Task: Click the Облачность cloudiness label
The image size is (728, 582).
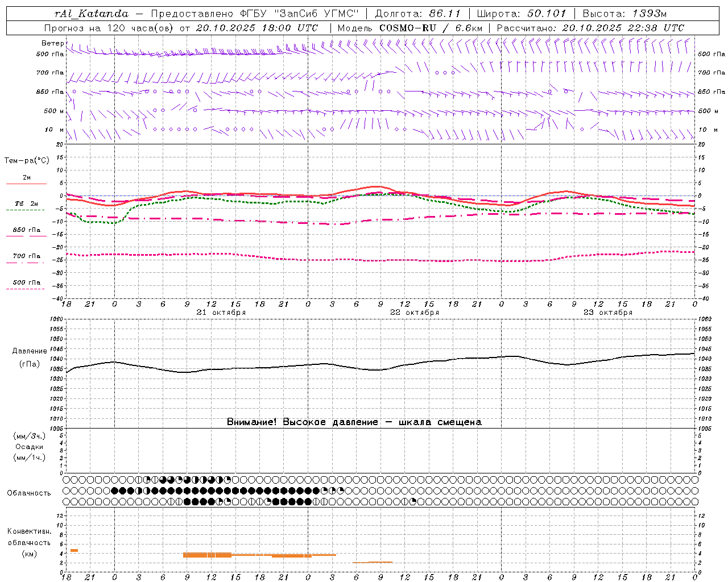Action: click(29, 493)
